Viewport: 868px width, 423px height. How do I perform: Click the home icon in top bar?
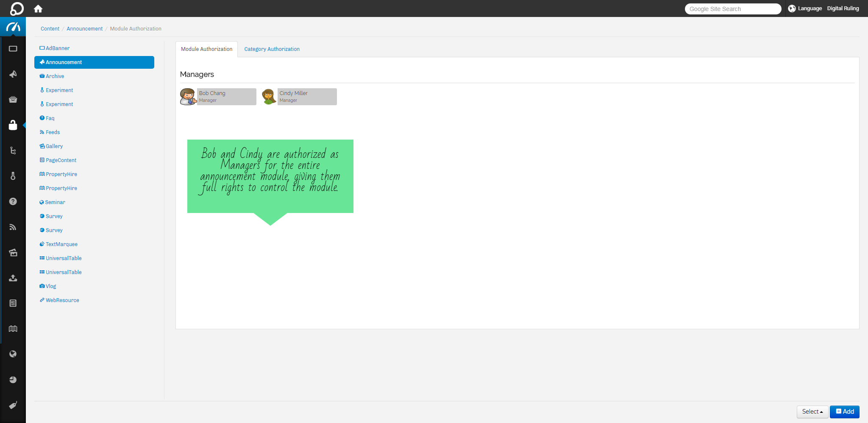[38, 9]
